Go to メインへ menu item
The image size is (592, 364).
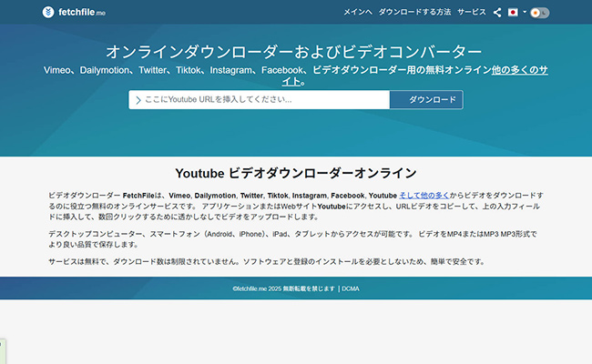click(x=358, y=12)
